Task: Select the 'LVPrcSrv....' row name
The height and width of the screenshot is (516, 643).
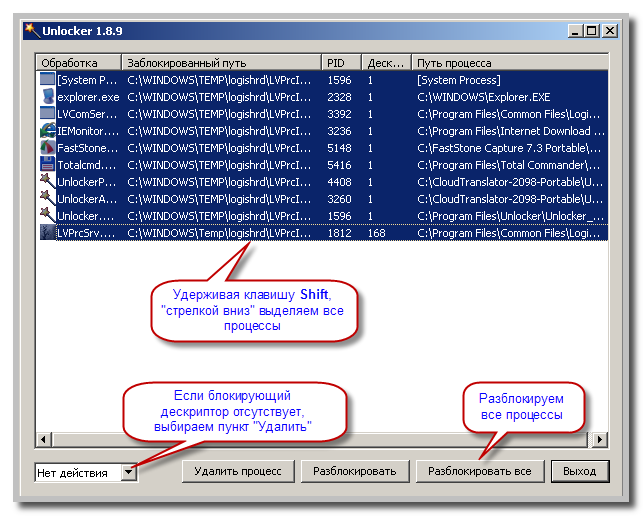Action: coord(86,233)
